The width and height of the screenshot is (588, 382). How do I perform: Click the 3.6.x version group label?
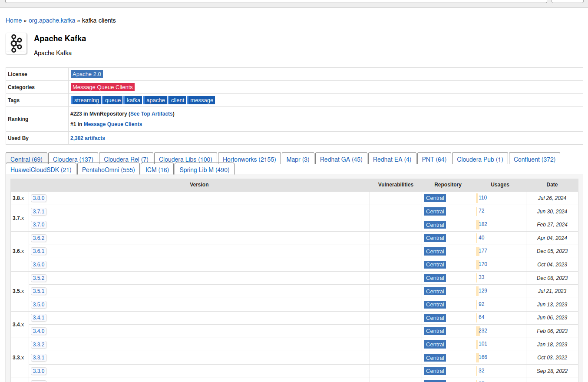tap(18, 251)
